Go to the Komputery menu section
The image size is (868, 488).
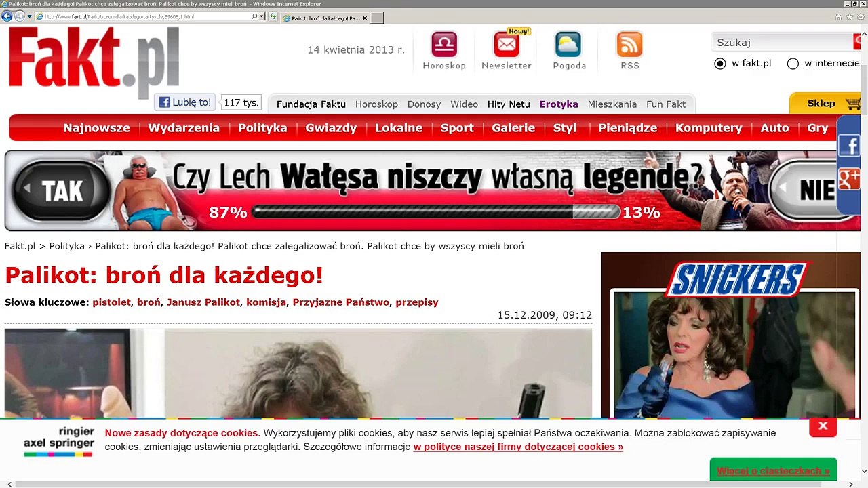709,128
